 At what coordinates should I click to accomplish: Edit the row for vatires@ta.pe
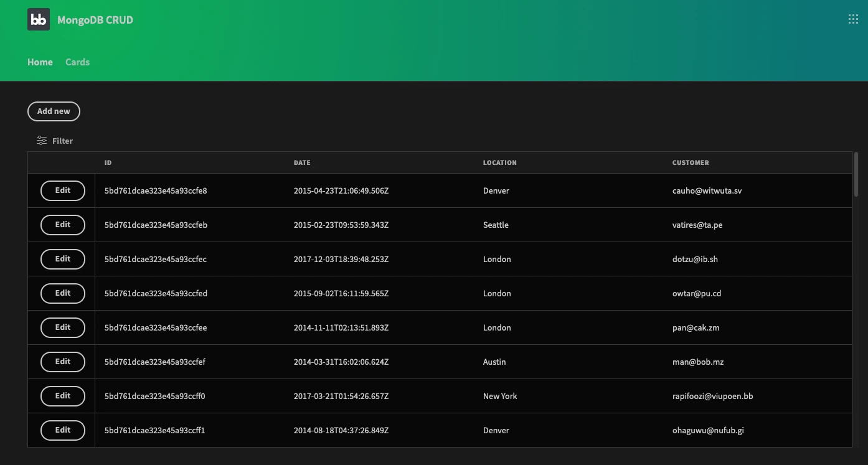(x=63, y=225)
